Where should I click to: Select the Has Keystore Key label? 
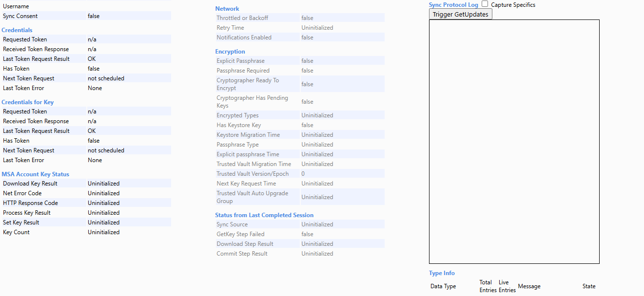(238, 125)
